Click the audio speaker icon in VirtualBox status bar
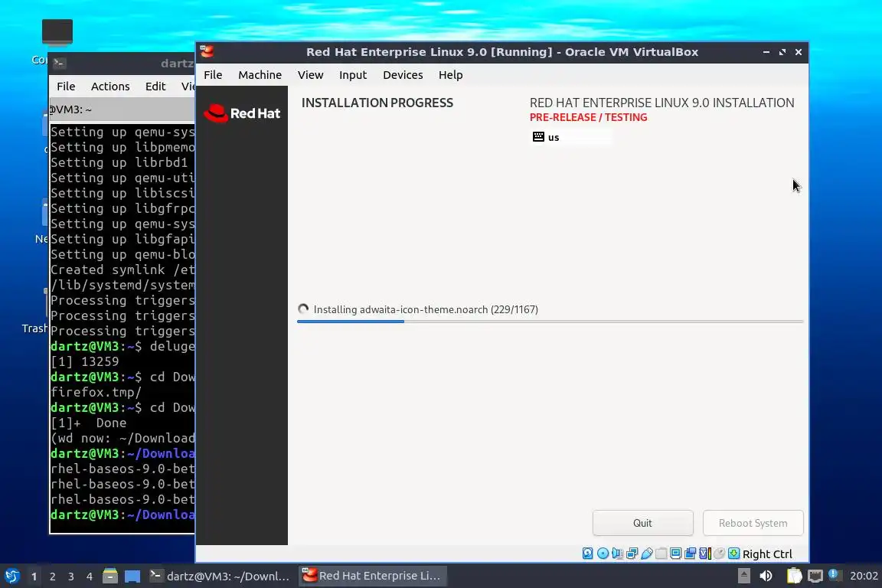The image size is (882, 588). (617, 554)
